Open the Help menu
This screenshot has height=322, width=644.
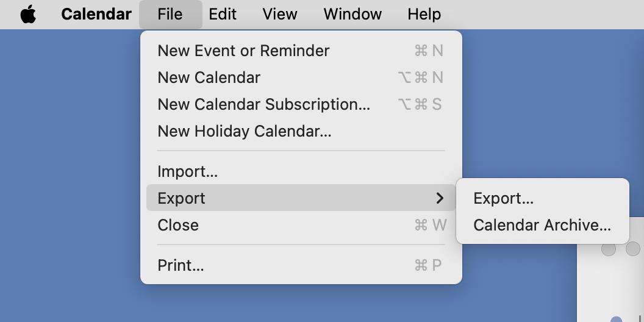point(424,14)
